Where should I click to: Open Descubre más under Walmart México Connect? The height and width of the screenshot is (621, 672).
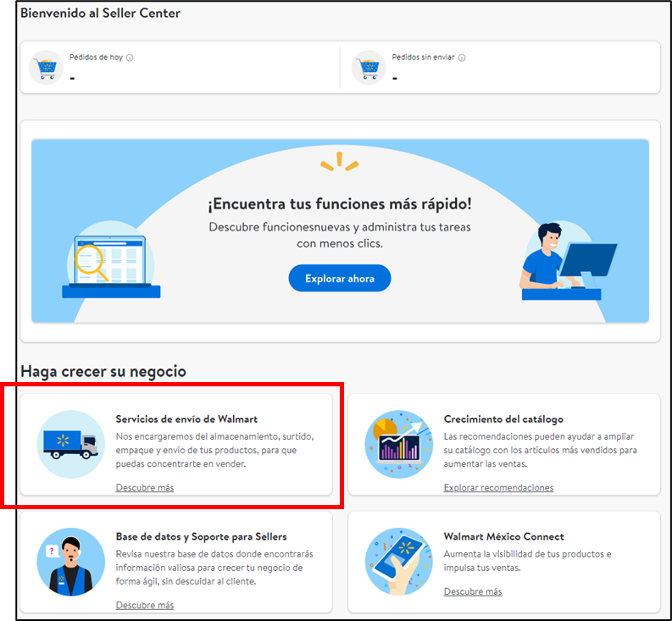click(473, 591)
